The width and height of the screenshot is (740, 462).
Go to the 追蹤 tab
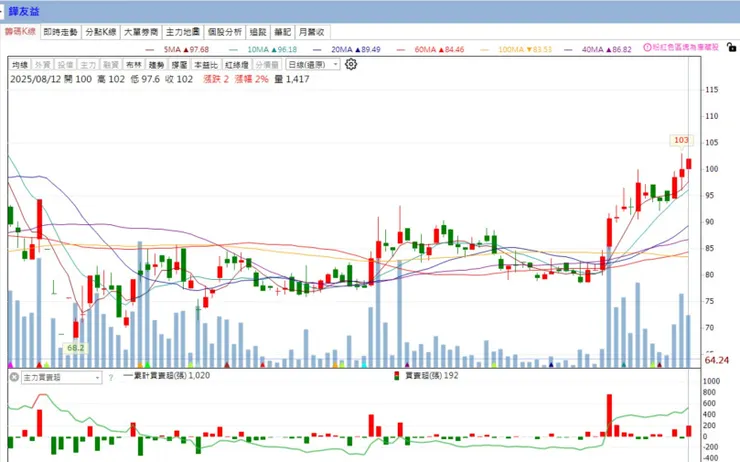(x=258, y=32)
